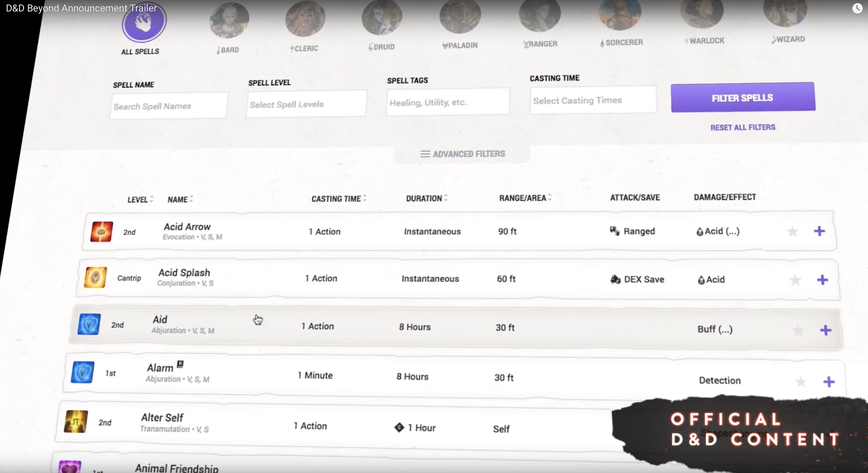Click the Acid Splash conjuration spell icon

coord(95,277)
